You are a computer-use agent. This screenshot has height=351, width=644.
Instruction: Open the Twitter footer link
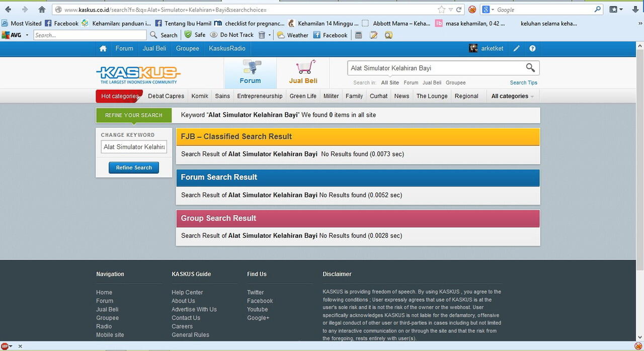pos(255,292)
